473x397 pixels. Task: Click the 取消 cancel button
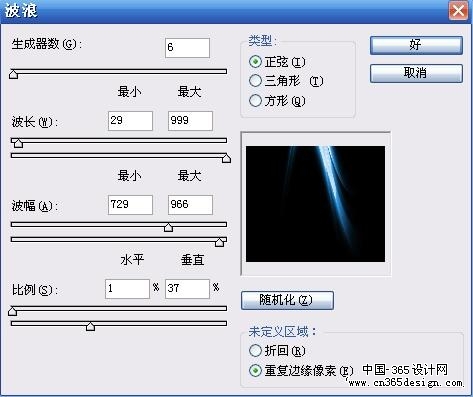tap(416, 73)
